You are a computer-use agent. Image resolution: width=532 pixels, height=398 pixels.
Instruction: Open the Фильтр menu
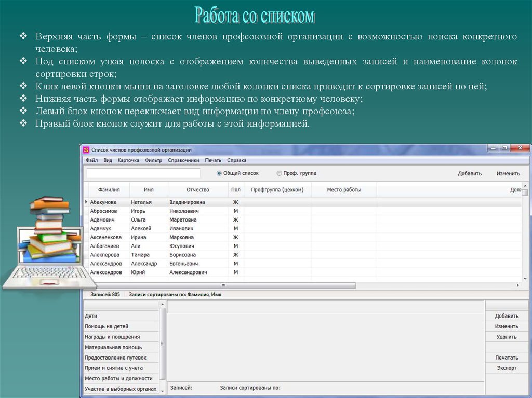(153, 160)
